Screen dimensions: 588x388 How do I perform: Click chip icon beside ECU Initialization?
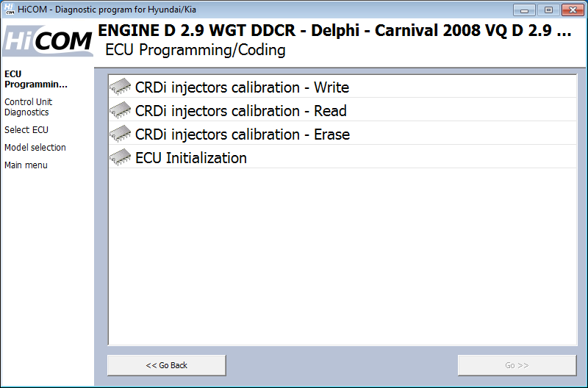pyautogui.click(x=121, y=158)
